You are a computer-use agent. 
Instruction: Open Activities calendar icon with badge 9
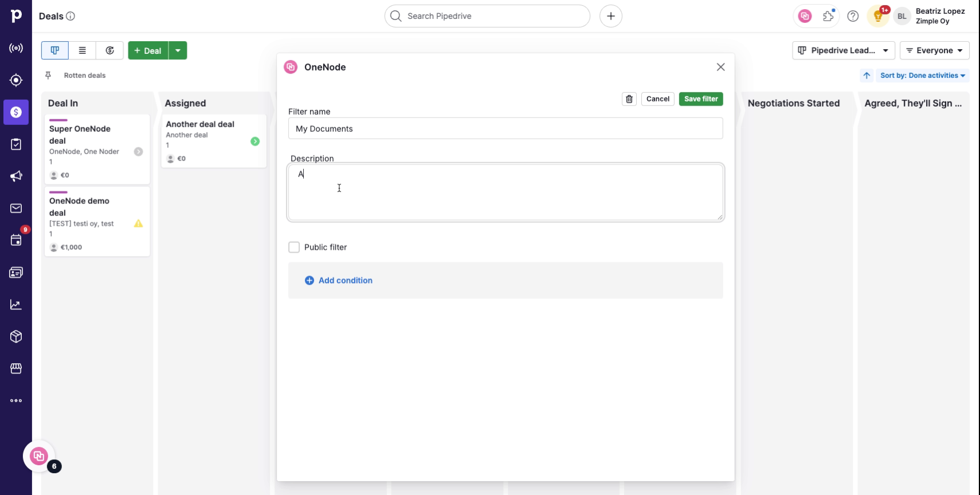coord(16,240)
